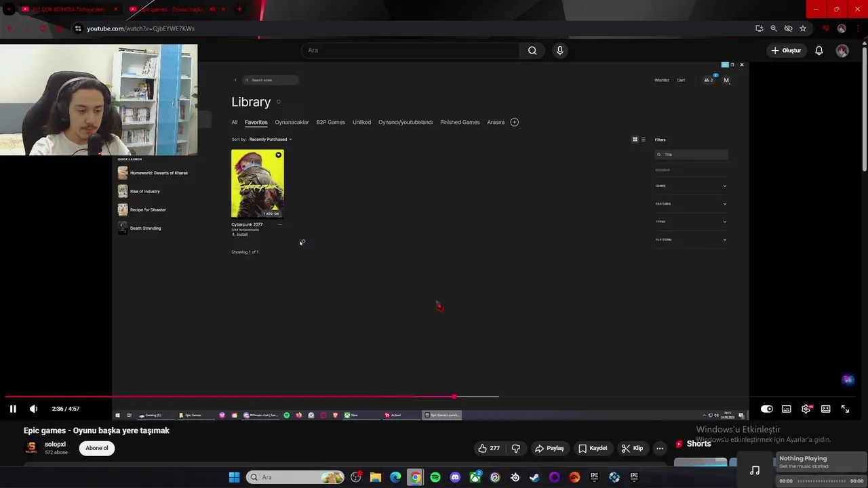Click the Cyberpunk 2077 cover thumbnail
Image resolution: width=868 pixels, height=488 pixels.
258,184
